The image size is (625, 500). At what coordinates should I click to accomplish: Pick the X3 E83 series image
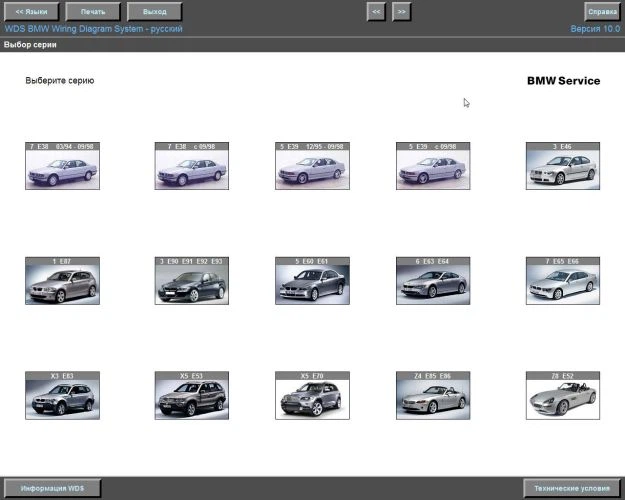click(62, 399)
